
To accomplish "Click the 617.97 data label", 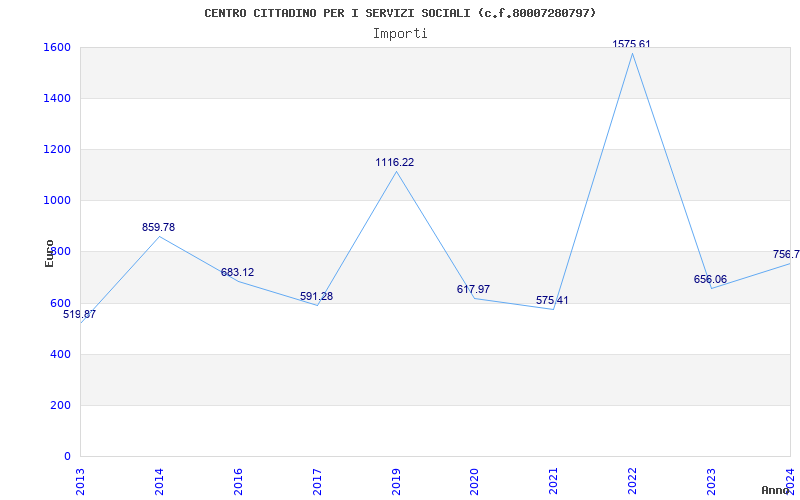I will click(x=473, y=289).
